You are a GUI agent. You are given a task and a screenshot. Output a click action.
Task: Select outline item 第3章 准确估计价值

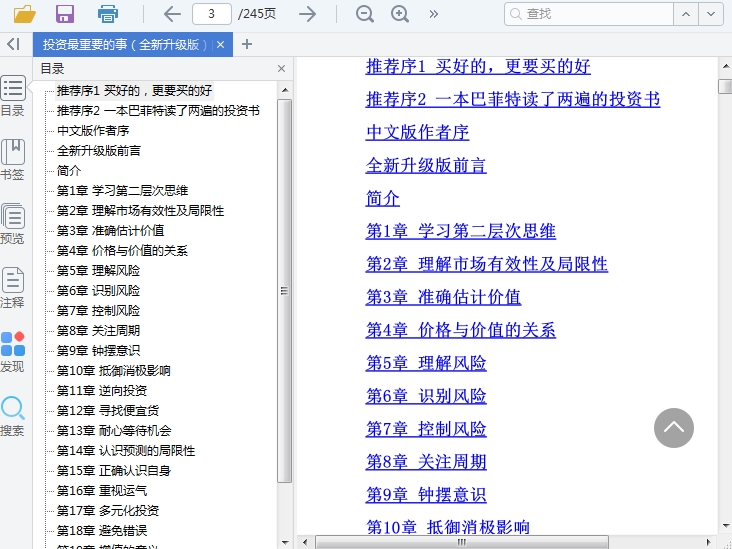coord(111,231)
